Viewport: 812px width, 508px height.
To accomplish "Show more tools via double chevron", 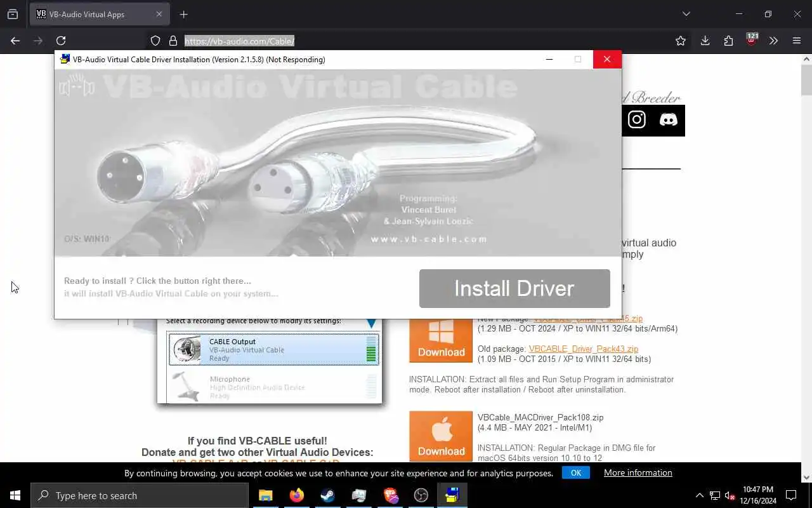I will point(773,41).
